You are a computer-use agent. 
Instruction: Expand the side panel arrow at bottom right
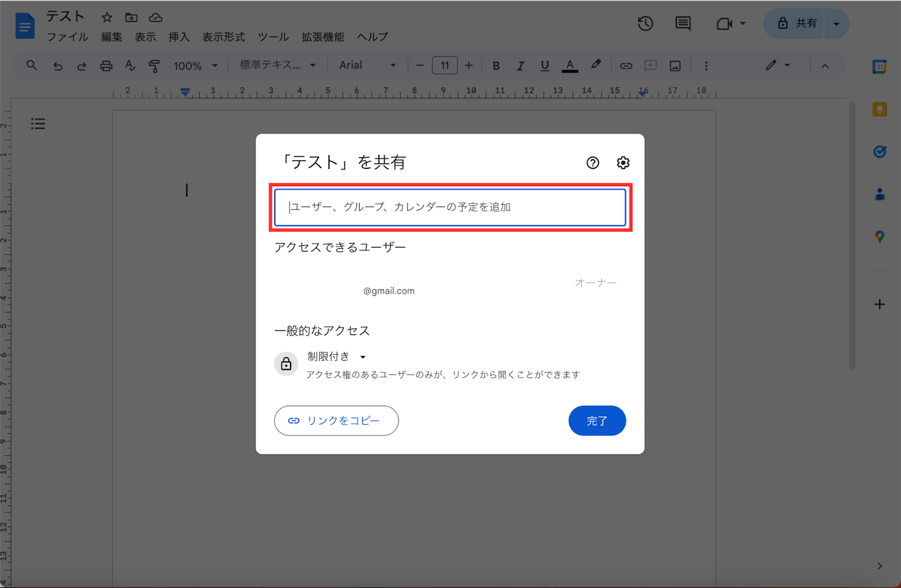[x=880, y=566]
